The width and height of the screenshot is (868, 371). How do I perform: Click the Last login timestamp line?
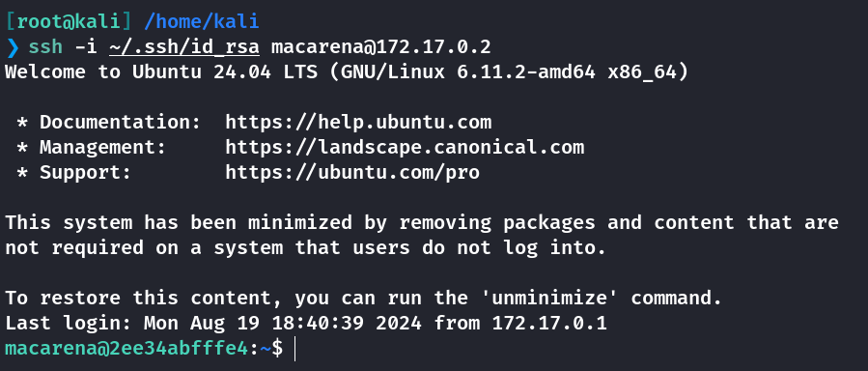point(306,323)
